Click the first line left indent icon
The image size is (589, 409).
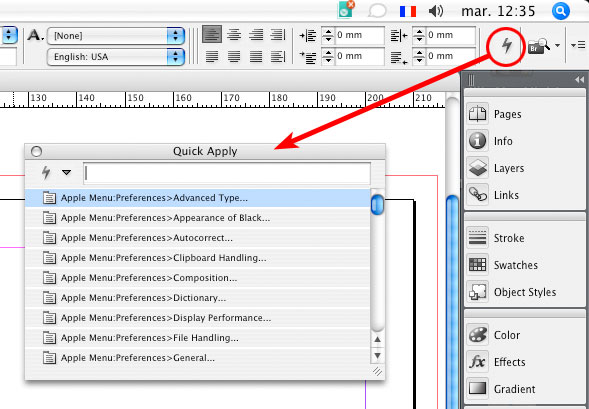(x=308, y=57)
